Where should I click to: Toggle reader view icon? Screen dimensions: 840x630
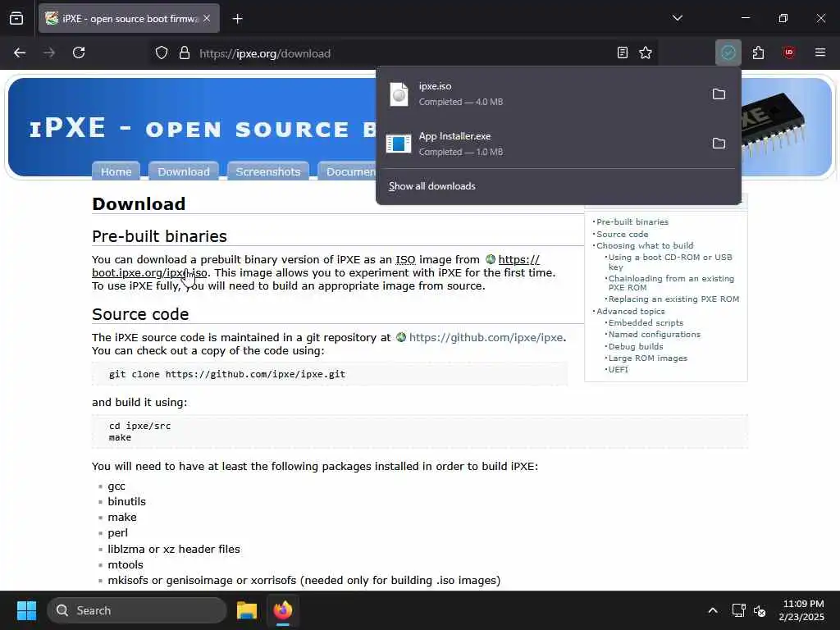(622, 52)
